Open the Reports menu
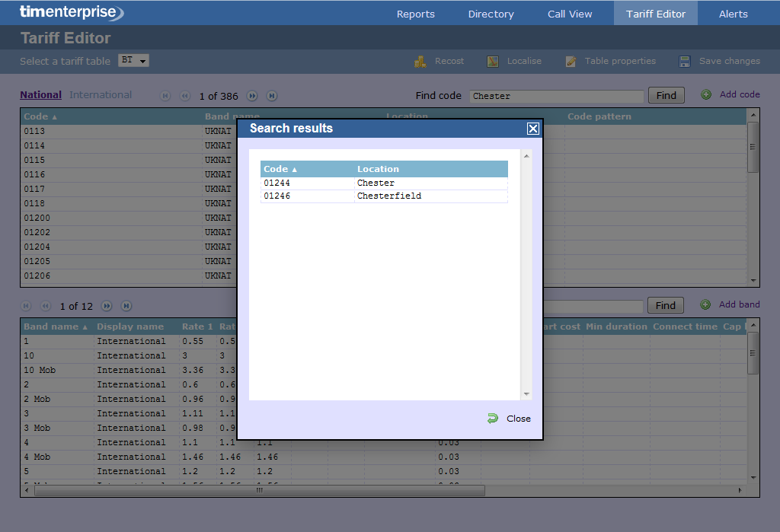Screen dimensions: 780x532 point(415,14)
